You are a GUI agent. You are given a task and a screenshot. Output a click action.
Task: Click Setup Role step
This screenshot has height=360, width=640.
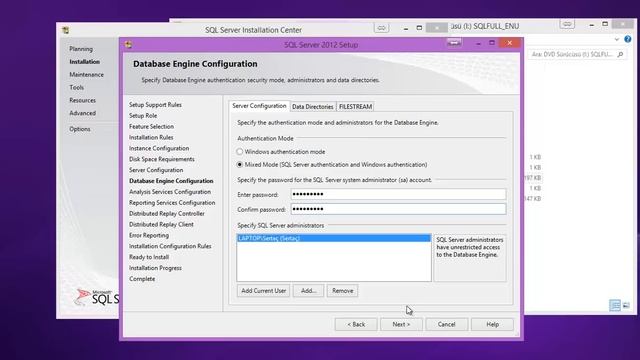pyautogui.click(x=143, y=116)
